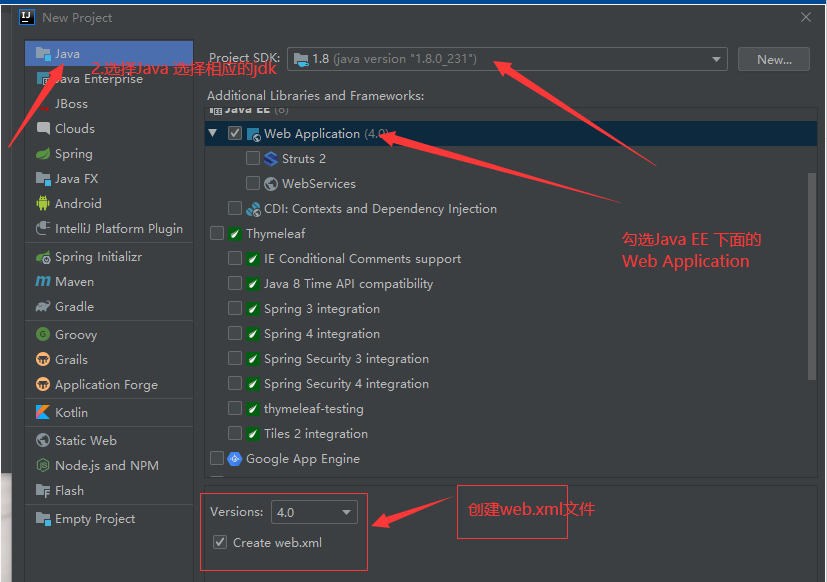Image resolution: width=827 pixels, height=582 pixels.
Task: Click the frameworks list vertical scrollbar
Action: pyautogui.click(x=812, y=276)
